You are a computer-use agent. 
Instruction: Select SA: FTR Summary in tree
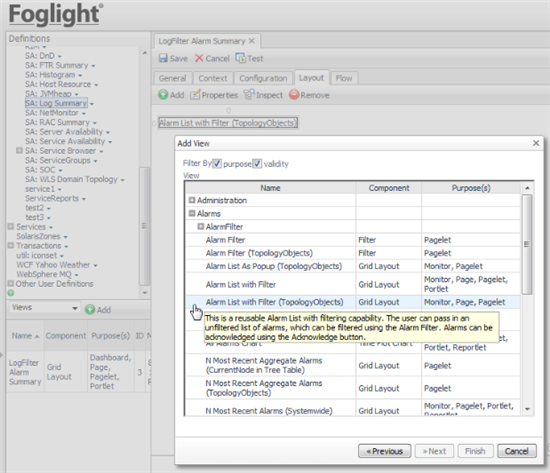(x=56, y=66)
